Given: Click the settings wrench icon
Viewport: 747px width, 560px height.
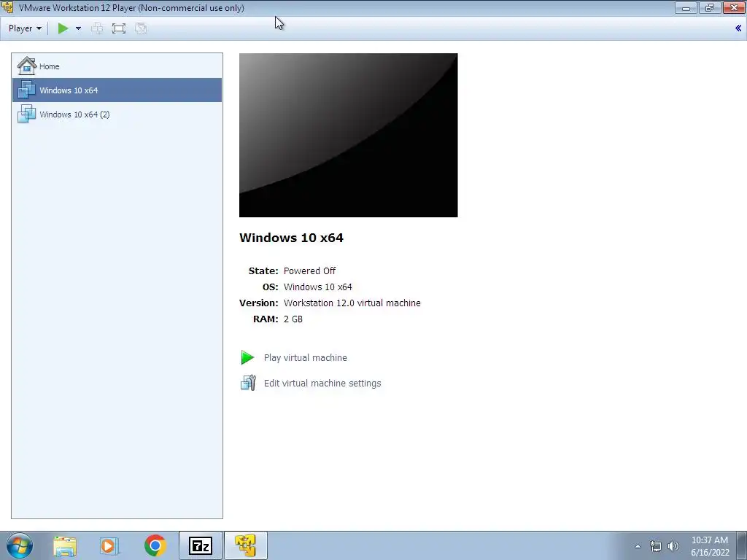Looking at the screenshot, I should click(x=248, y=383).
